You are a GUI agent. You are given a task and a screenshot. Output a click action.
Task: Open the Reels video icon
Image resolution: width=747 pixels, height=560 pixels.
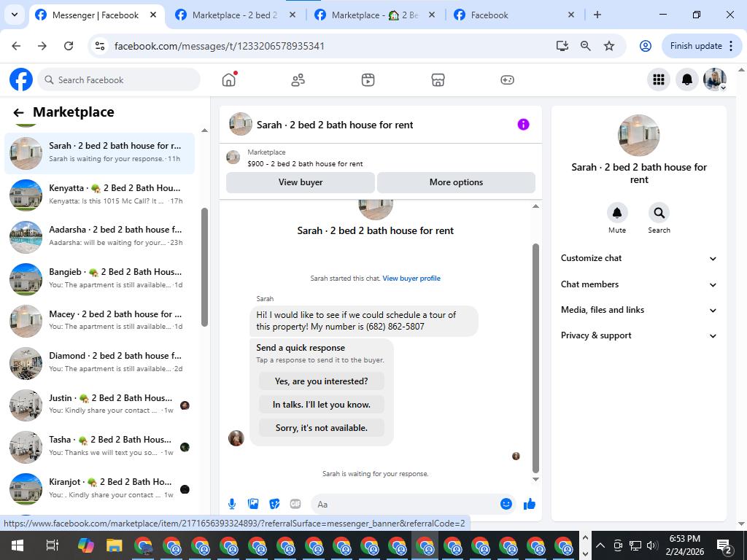click(x=368, y=80)
